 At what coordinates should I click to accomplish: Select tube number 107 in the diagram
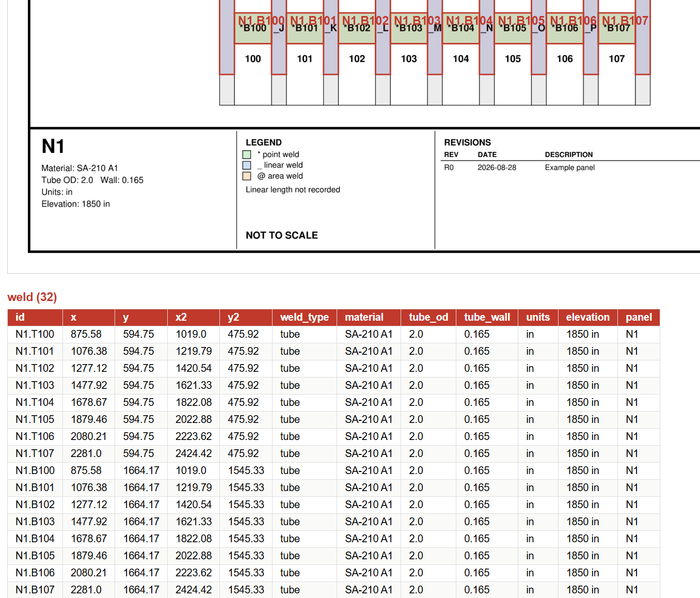(x=617, y=59)
